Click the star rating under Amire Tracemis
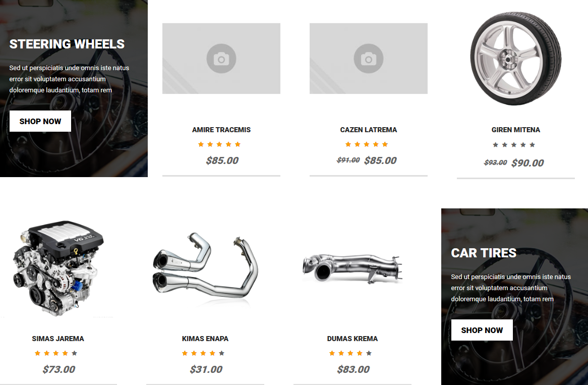The width and height of the screenshot is (588, 385). pyautogui.click(x=219, y=144)
